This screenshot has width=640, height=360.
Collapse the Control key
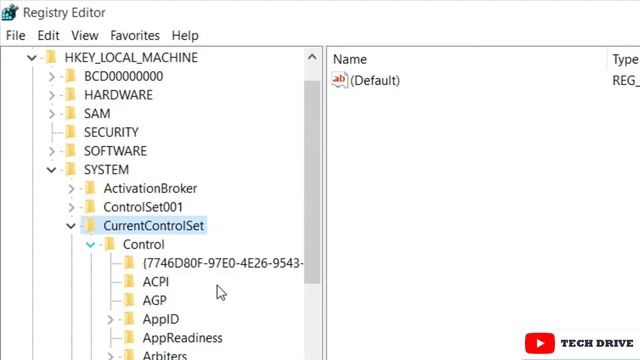pos(91,244)
